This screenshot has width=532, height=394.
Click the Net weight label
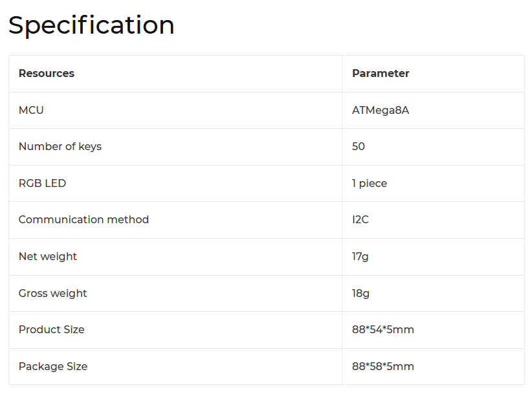pos(48,257)
